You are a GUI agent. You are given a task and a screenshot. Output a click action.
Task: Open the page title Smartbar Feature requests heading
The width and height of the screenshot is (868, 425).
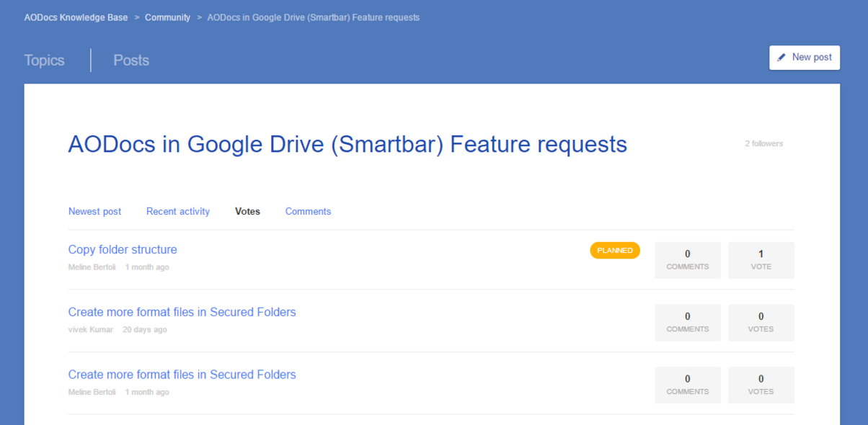[x=347, y=145]
